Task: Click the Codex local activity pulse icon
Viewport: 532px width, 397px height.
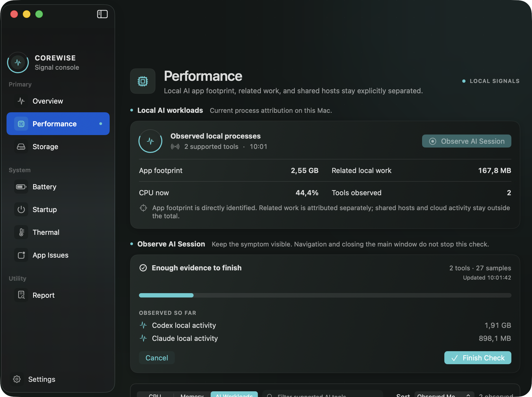Action: (x=143, y=325)
